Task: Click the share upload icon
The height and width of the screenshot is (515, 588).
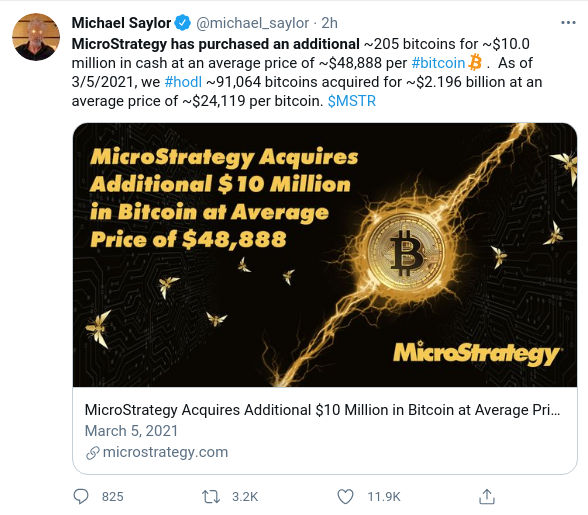Action: [487, 496]
